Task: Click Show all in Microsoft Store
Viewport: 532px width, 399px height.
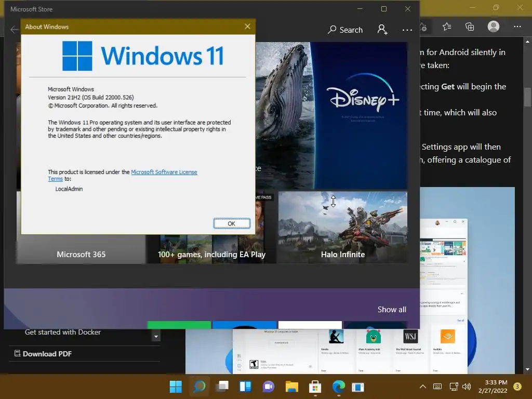Action: (x=392, y=310)
